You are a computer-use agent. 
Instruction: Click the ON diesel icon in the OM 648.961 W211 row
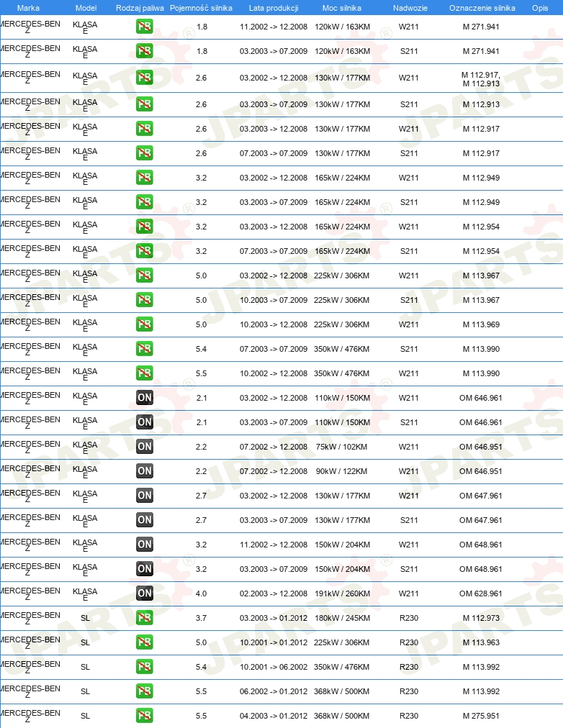coord(145,544)
